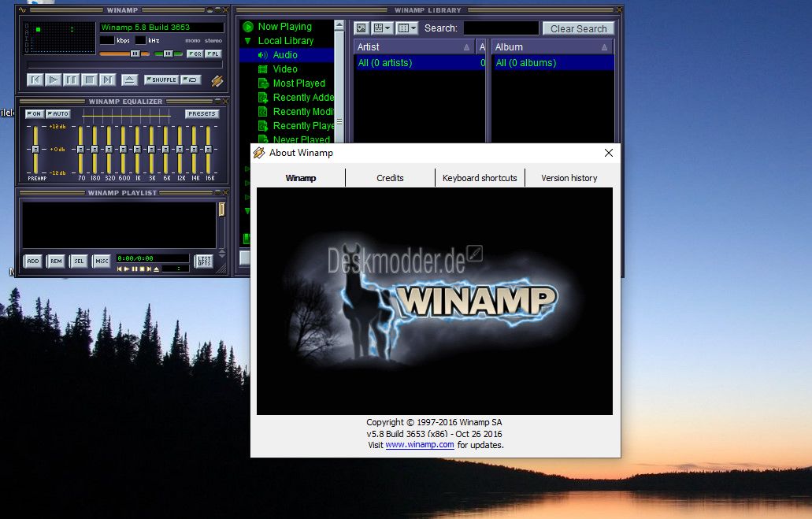Toggle the PL playlist window button
This screenshot has height=519, width=812.
[x=213, y=54]
